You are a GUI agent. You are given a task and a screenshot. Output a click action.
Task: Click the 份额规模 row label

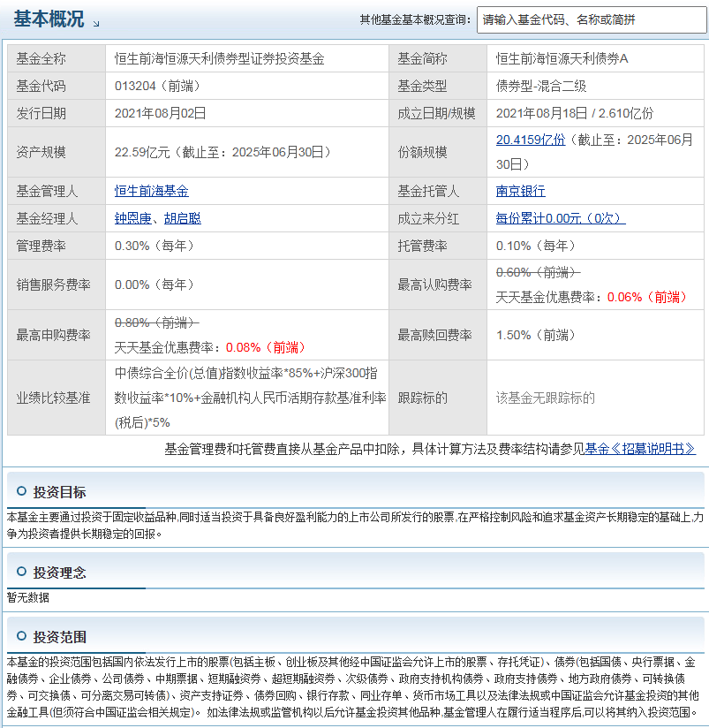coord(422,152)
